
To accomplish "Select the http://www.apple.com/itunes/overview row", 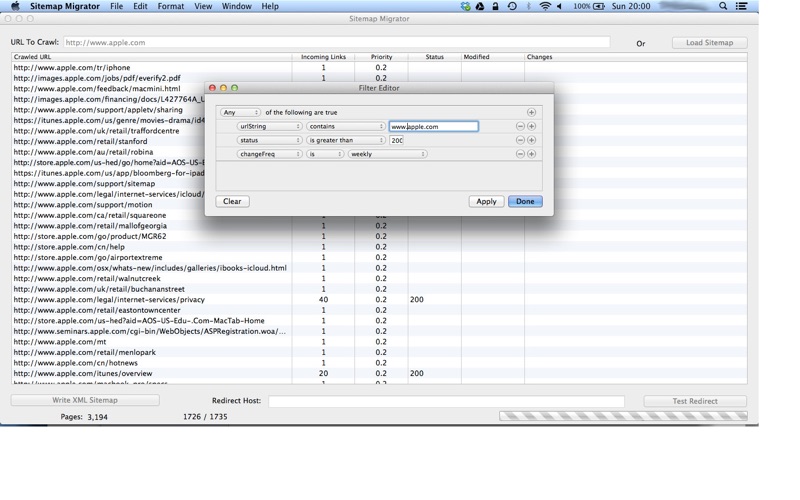I will point(379,373).
